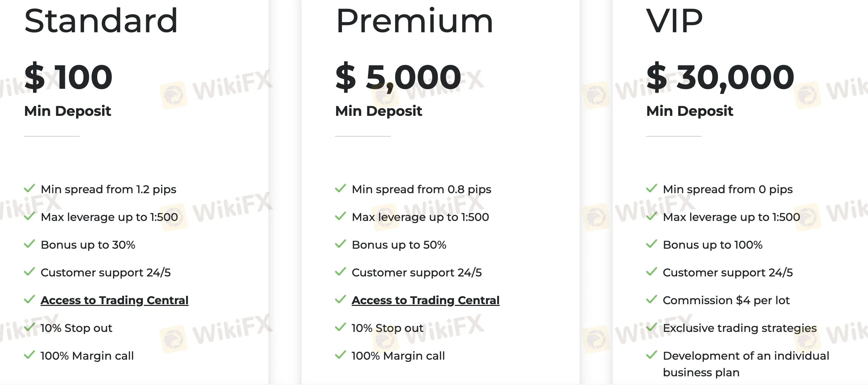Click the checkmark beside Min spread from 1.2 pips

pyautogui.click(x=30, y=188)
